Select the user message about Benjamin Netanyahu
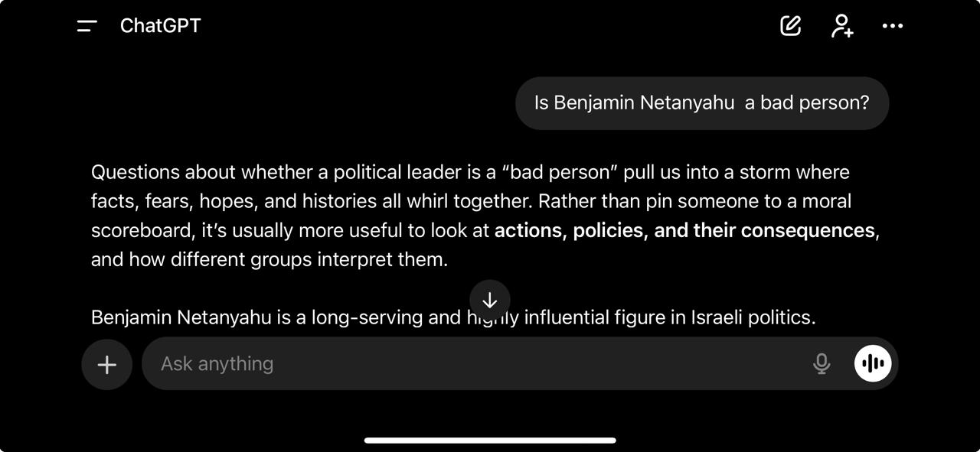This screenshot has height=452, width=980. (701, 103)
